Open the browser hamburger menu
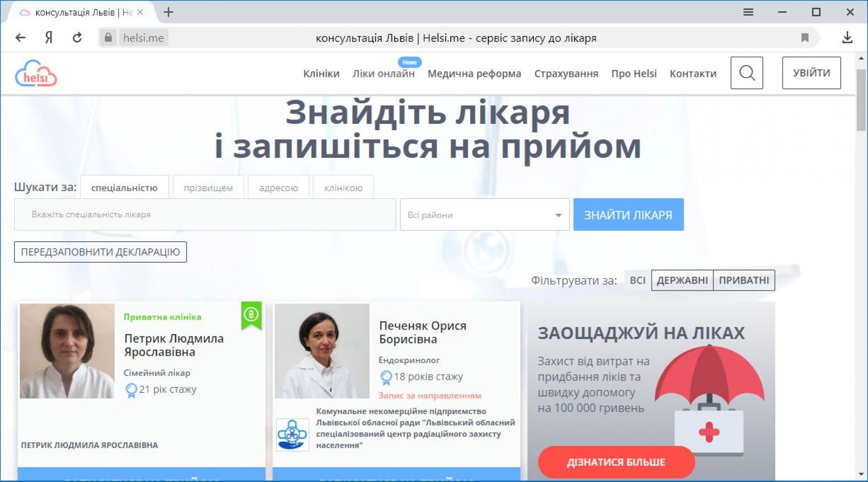This screenshot has height=482, width=868. (748, 12)
